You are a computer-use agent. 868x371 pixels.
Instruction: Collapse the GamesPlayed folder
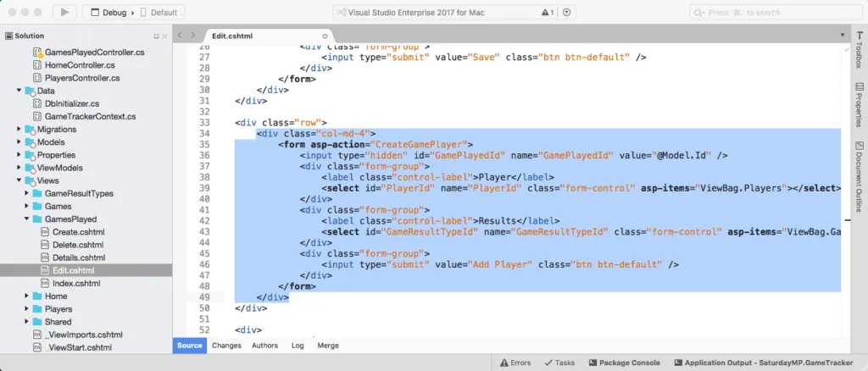click(x=26, y=219)
